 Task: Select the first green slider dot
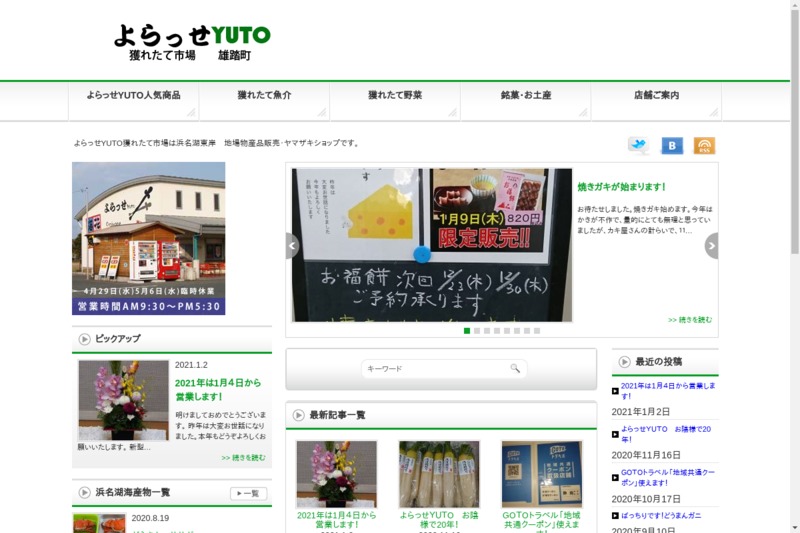click(x=467, y=330)
